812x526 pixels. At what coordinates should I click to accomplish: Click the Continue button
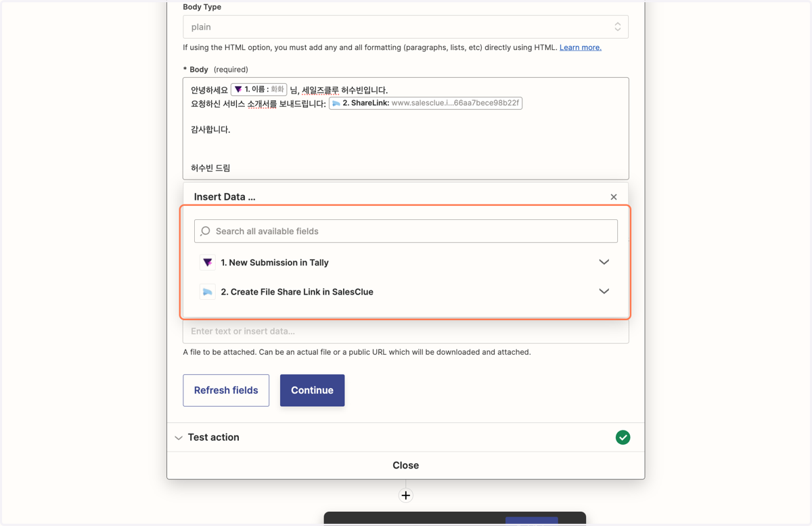coord(312,390)
